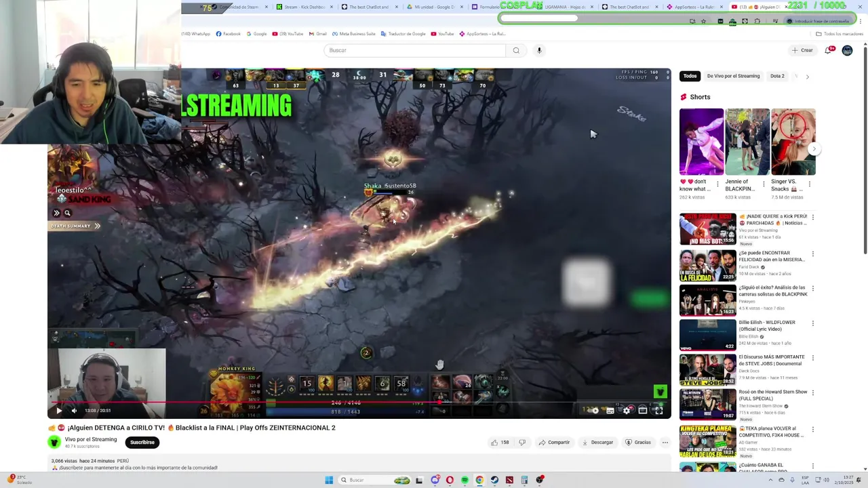868x488 pixels.
Task: Open Gmail bookmark in bookmarks bar
Action: [x=318, y=34]
